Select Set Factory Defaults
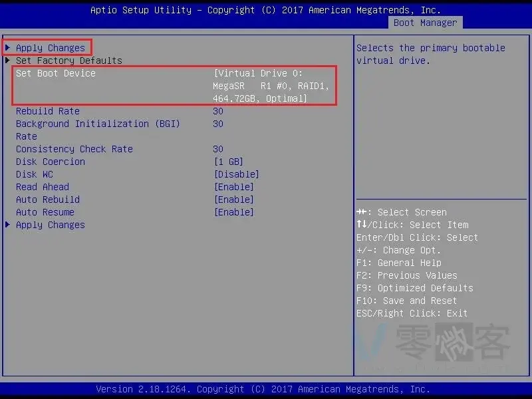The height and width of the screenshot is (399, 532). pyautogui.click(x=69, y=61)
